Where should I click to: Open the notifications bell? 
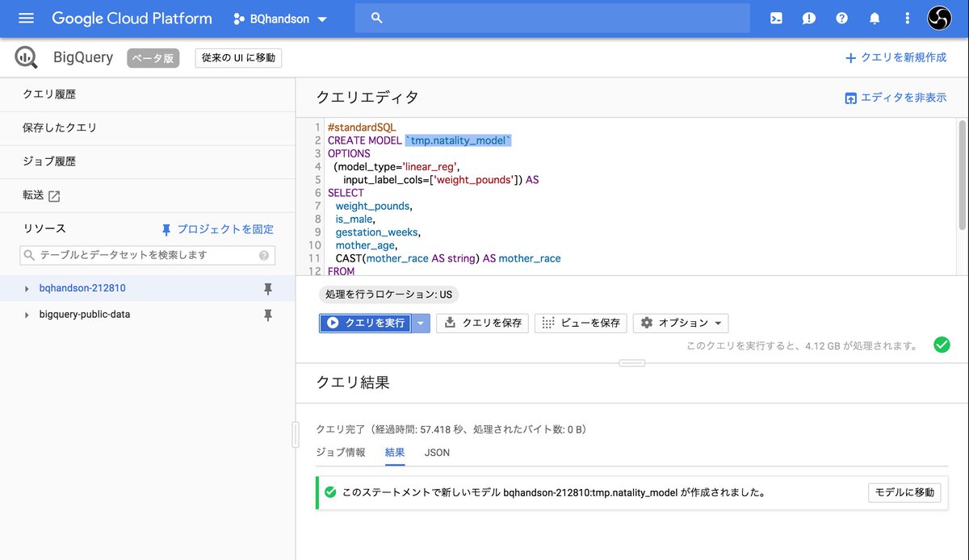tap(875, 19)
